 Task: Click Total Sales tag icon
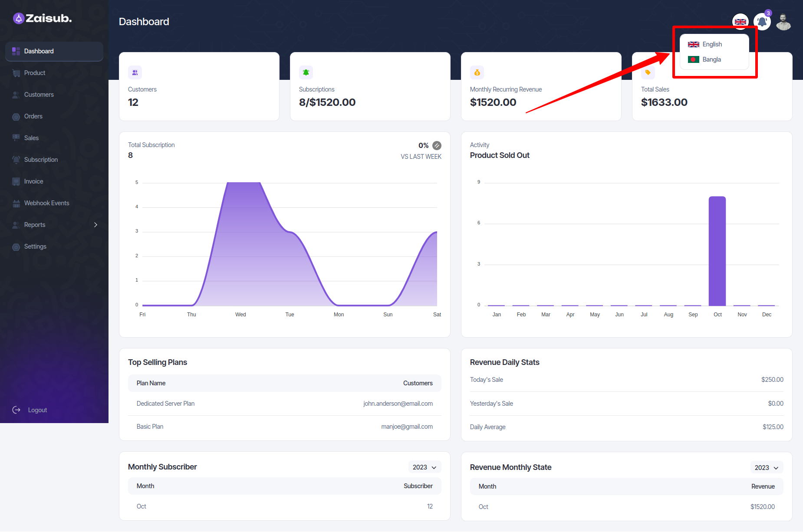(648, 72)
